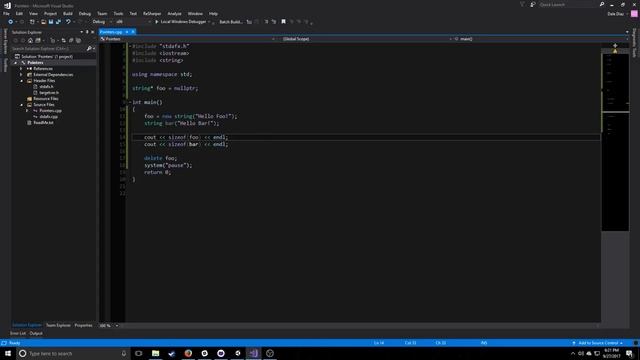Image resolution: width=640 pixels, height=360 pixels.
Task: Close the Pointers.cpp tab
Action: coord(133,32)
